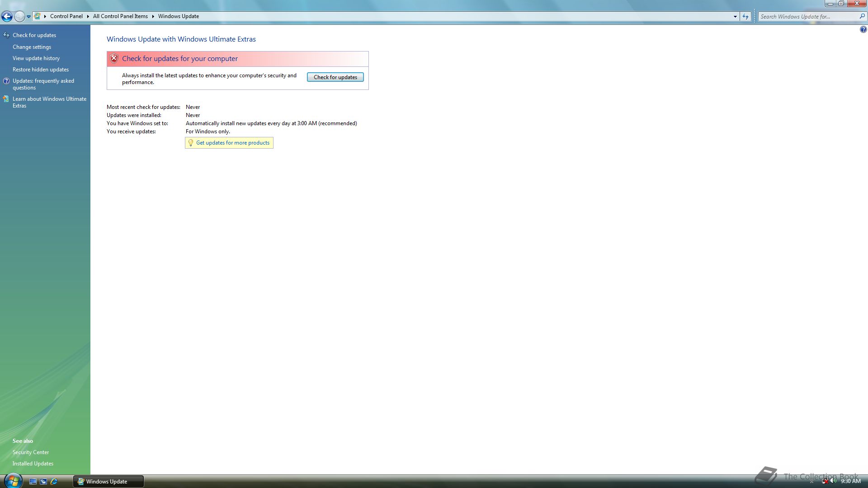Click the lightbulb tip icon

coord(191,143)
